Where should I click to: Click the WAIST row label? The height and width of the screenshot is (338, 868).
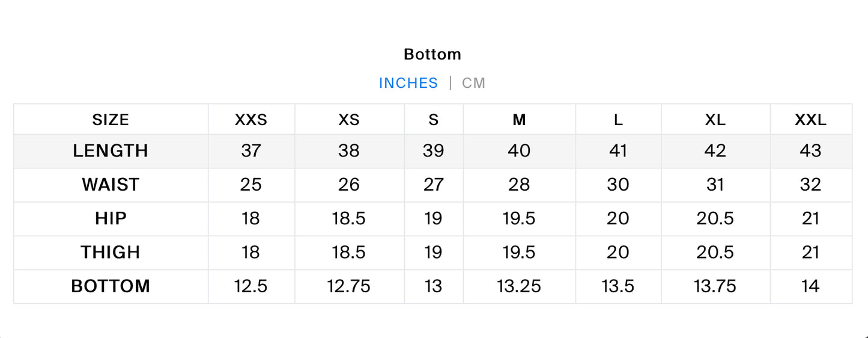[111, 185]
